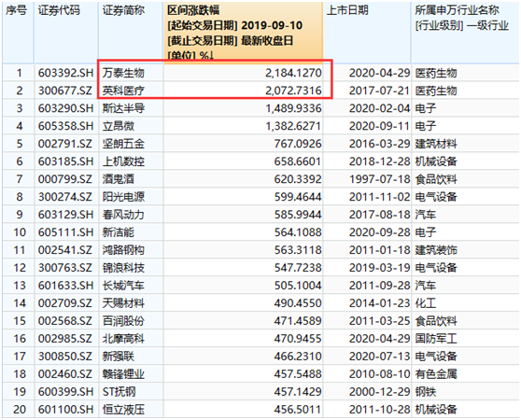Select the 化工 industry cell

pos(426,303)
